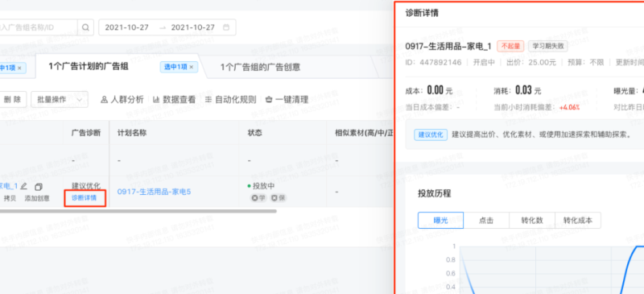Click the copy icon beside 家电_1

click(38, 187)
